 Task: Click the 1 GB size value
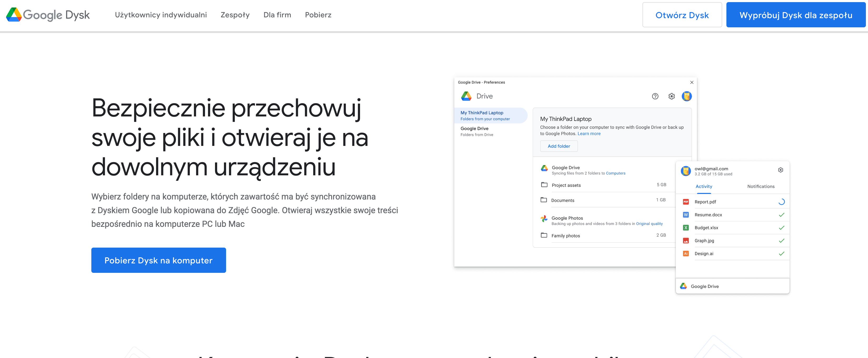pyautogui.click(x=660, y=200)
